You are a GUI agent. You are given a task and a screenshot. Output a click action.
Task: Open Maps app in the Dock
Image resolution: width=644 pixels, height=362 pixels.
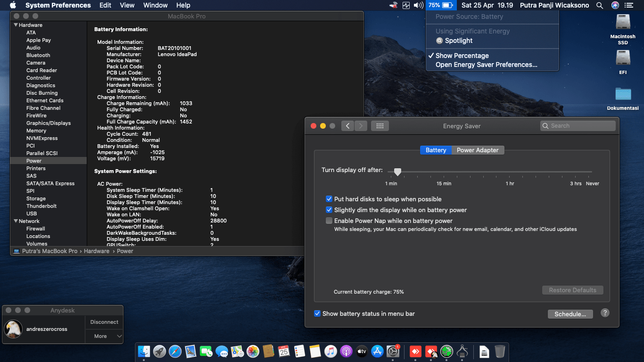(x=237, y=351)
